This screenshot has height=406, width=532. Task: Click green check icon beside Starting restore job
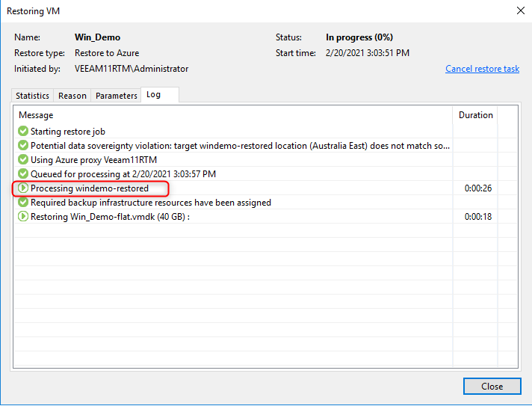(23, 132)
